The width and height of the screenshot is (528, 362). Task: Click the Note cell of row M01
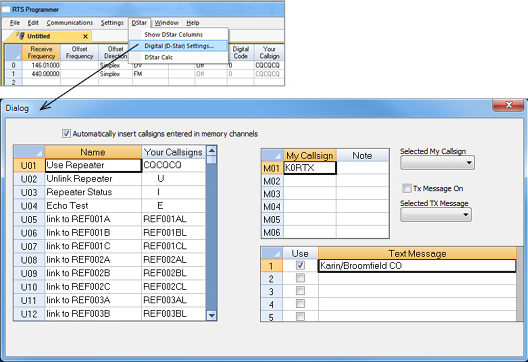coord(363,168)
